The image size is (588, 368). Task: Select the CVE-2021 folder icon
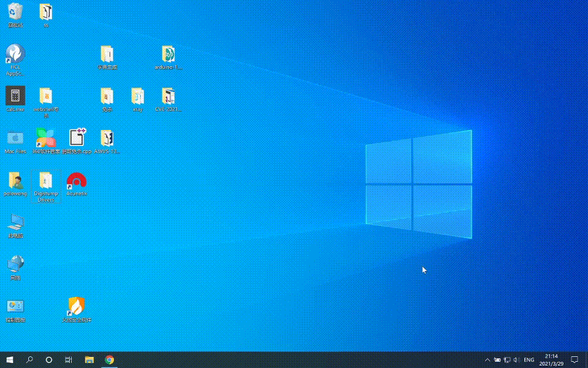(168, 99)
